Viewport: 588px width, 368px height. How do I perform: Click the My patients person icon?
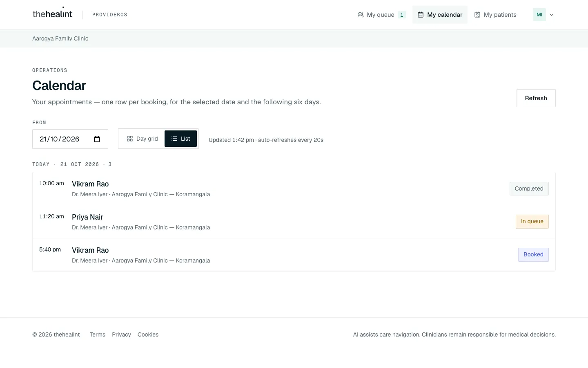click(477, 15)
